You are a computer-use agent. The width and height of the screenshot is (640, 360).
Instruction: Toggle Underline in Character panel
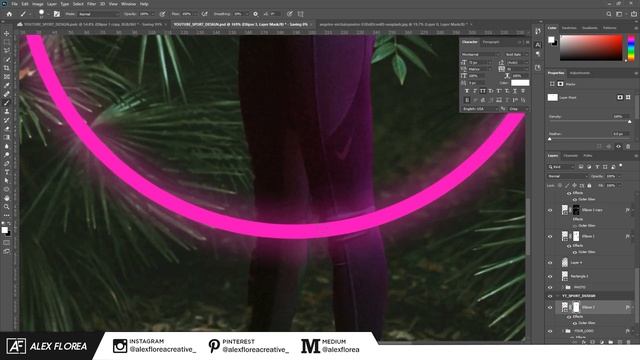[x=515, y=91]
